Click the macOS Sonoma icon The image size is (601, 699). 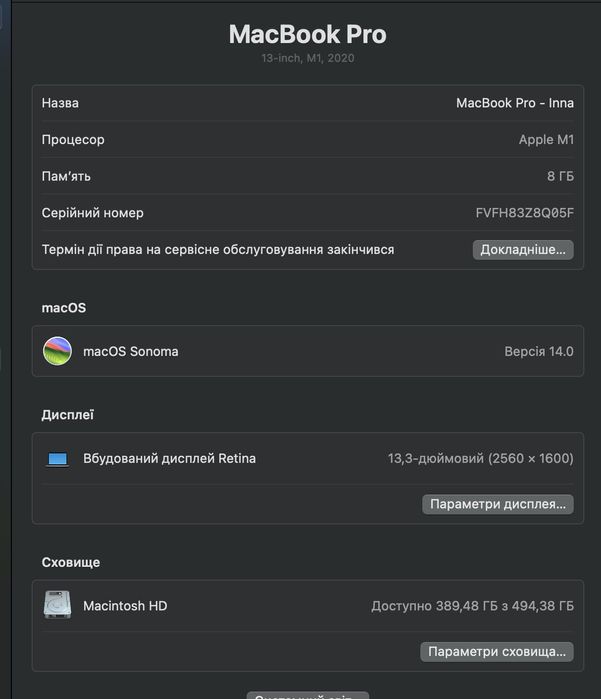[x=58, y=351]
